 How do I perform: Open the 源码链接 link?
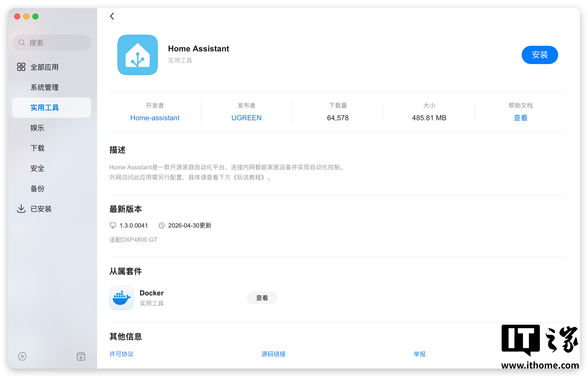click(x=274, y=354)
